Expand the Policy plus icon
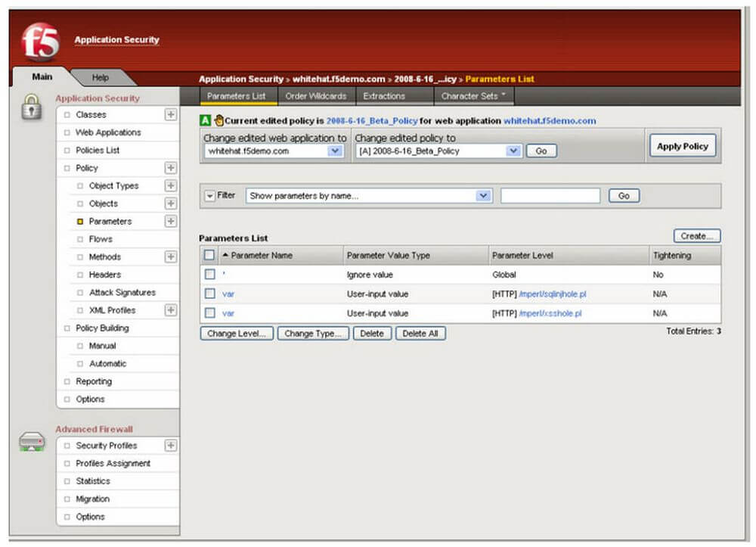756x547 pixels. click(171, 168)
